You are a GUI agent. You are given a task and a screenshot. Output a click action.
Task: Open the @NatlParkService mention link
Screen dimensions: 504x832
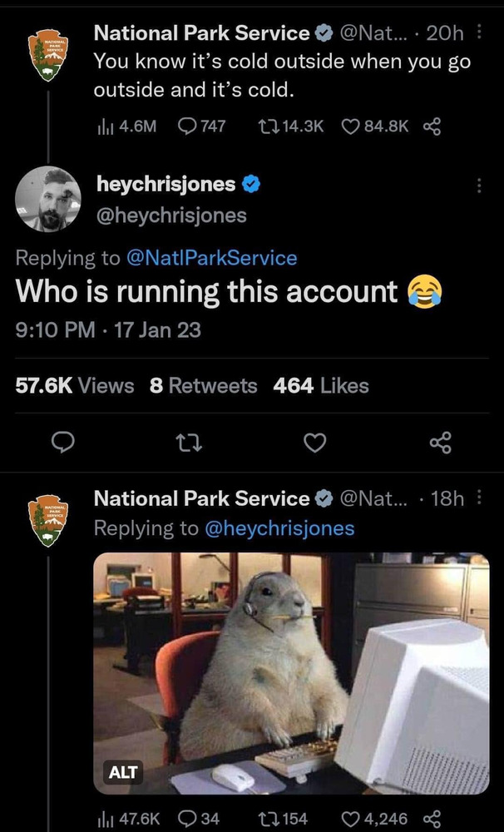coord(210,258)
